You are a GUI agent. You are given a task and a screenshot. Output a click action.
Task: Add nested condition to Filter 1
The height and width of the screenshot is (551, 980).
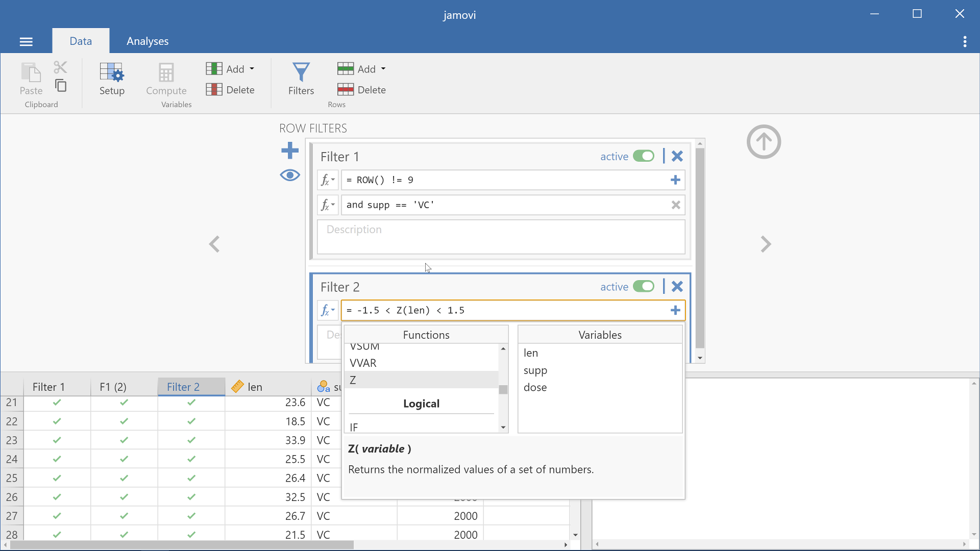pyautogui.click(x=675, y=180)
